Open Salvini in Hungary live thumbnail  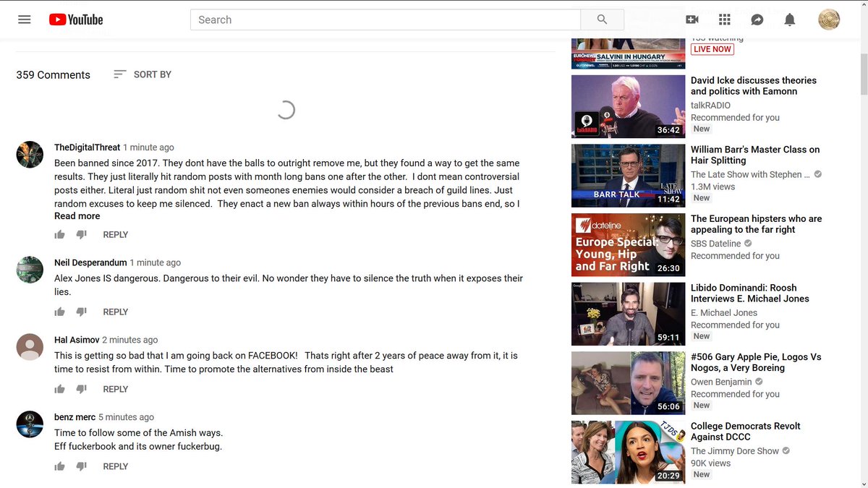pos(628,52)
